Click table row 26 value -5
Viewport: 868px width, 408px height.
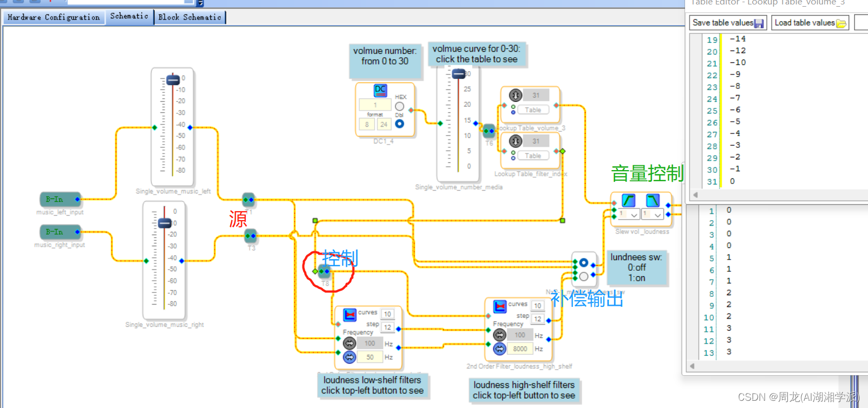click(735, 122)
